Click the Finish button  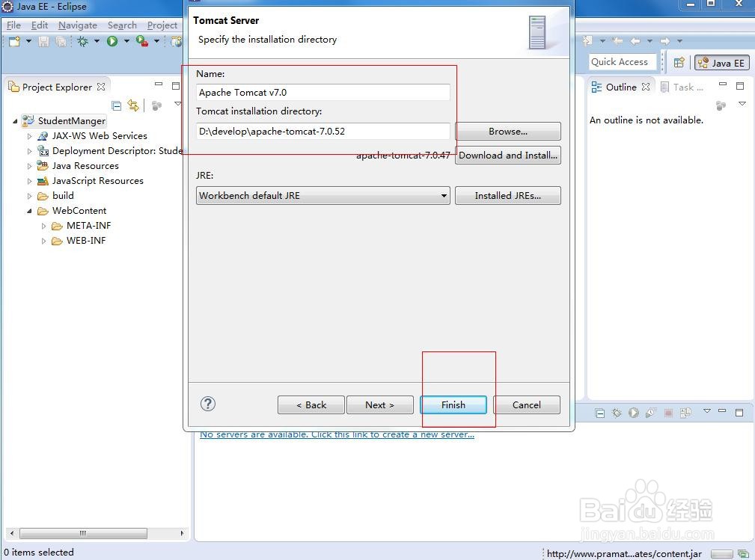[x=453, y=405]
